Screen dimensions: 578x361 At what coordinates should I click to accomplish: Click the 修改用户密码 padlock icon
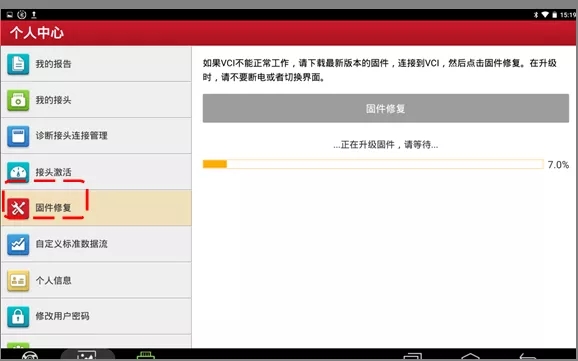tap(18, 316)
